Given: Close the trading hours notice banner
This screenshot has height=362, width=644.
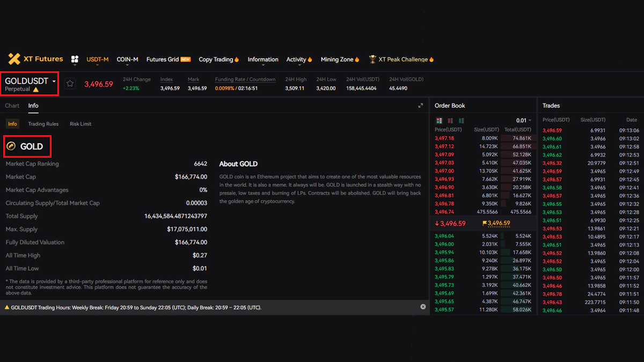Looking at the screenshot, I should [x=423, y=307].
